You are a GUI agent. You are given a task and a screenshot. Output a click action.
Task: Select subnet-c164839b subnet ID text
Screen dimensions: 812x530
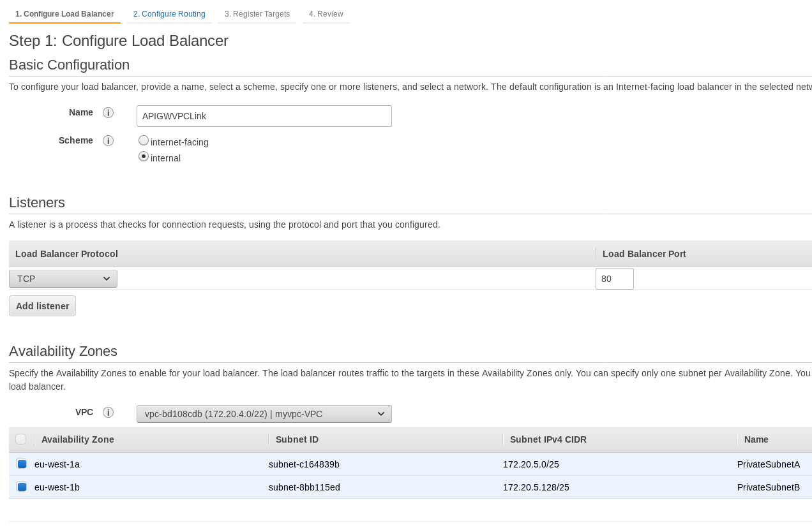304,464
